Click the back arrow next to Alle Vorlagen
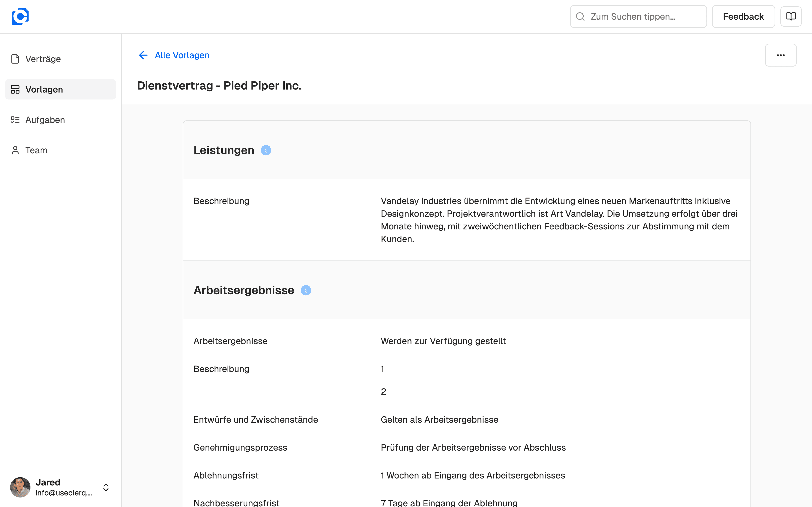 143,55
